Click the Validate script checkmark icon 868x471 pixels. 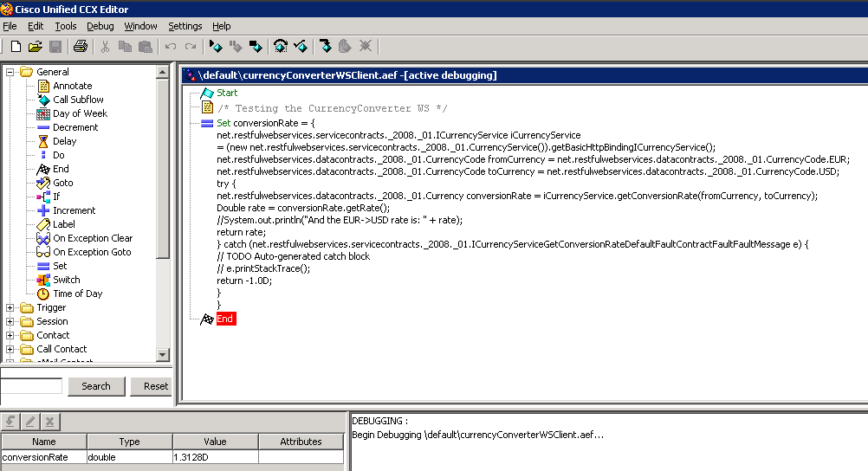tap(301, 47)
